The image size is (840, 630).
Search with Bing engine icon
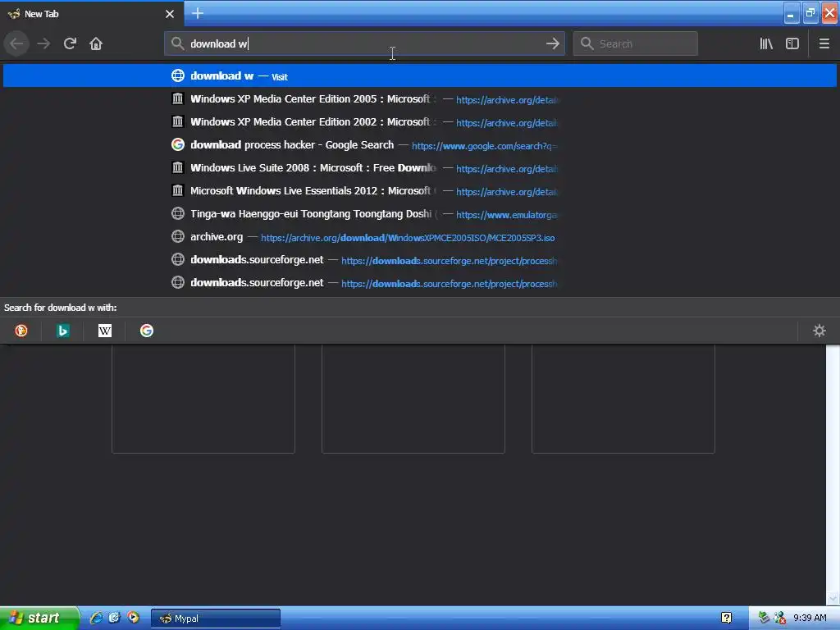pos(62,331)
